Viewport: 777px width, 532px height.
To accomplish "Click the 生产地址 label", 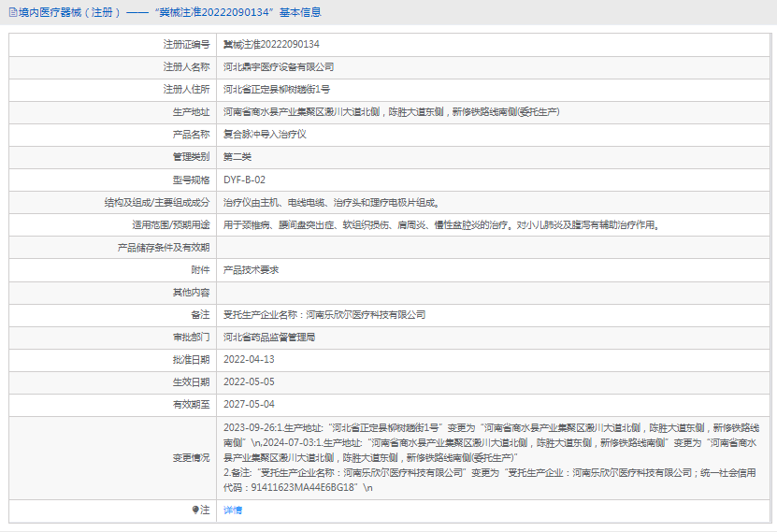I will (x=192, y=112).
